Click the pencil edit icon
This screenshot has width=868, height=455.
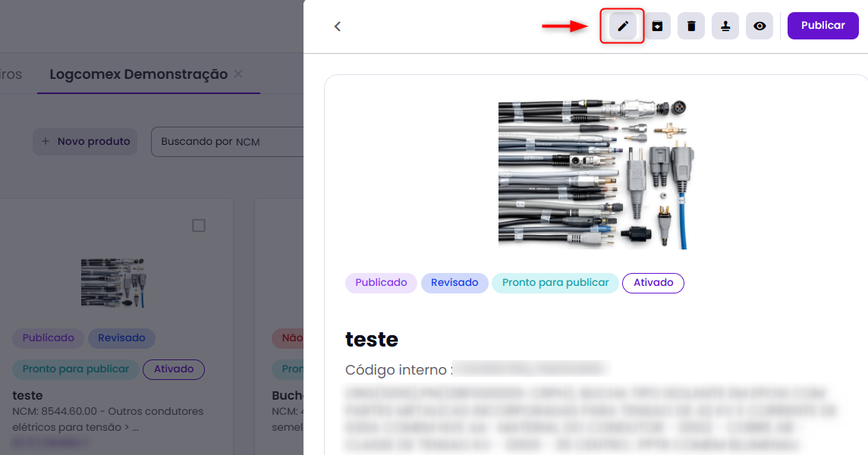pyautogui.click(x=623, y=27)
